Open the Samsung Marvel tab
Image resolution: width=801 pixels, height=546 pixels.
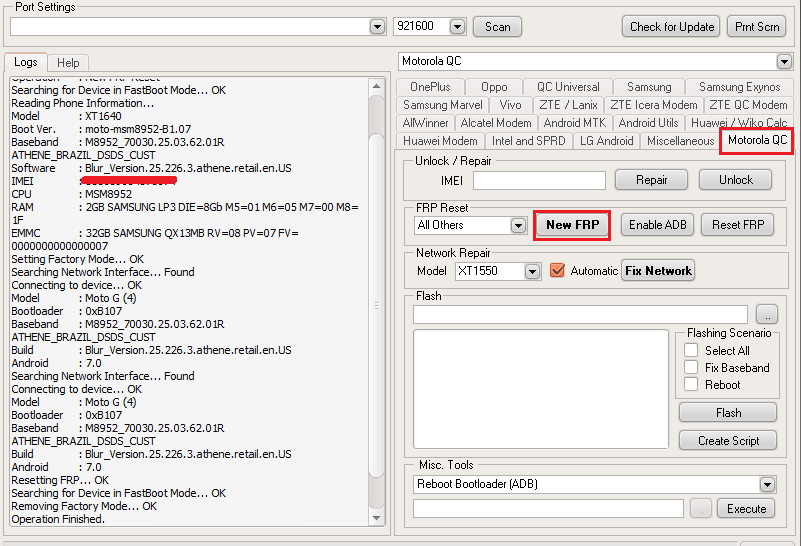point(442,105)
